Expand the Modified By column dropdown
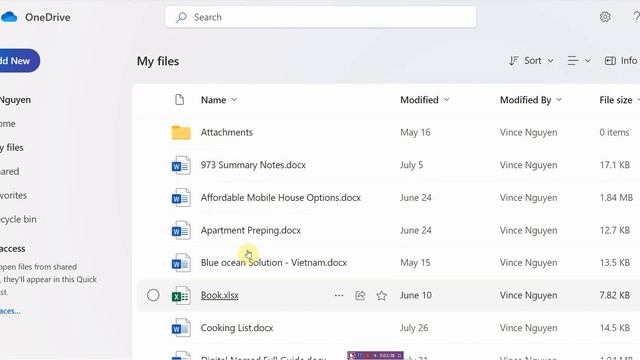Viewport: 640px width, 360px height. 559,100
